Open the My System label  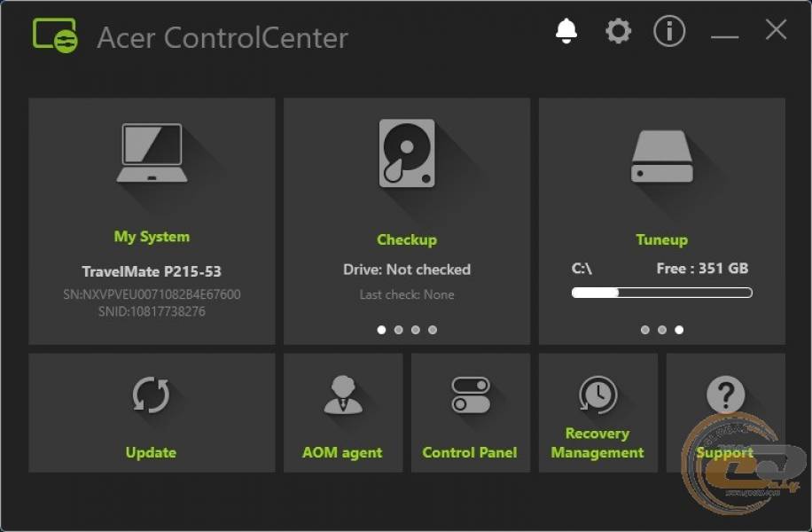pyautogui.click(x=152, y=237)
